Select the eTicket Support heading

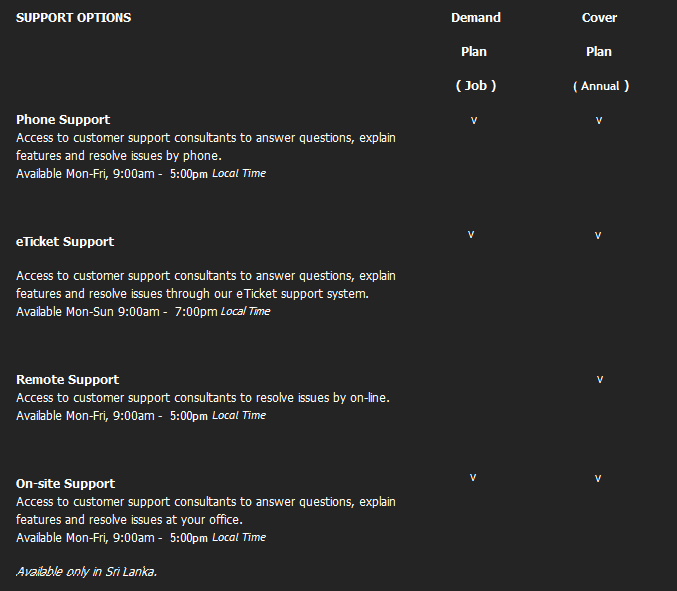65,242
